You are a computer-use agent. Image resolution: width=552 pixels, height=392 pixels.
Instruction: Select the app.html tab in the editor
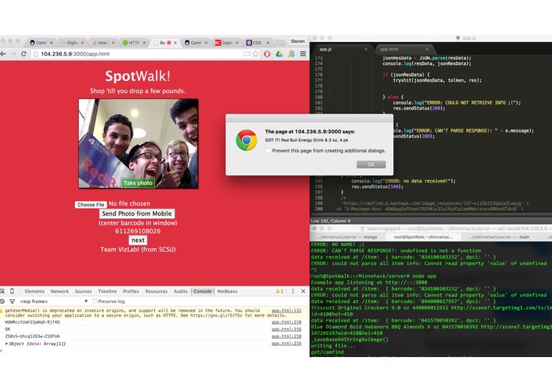pyautogui.click(x=403, y=49)
